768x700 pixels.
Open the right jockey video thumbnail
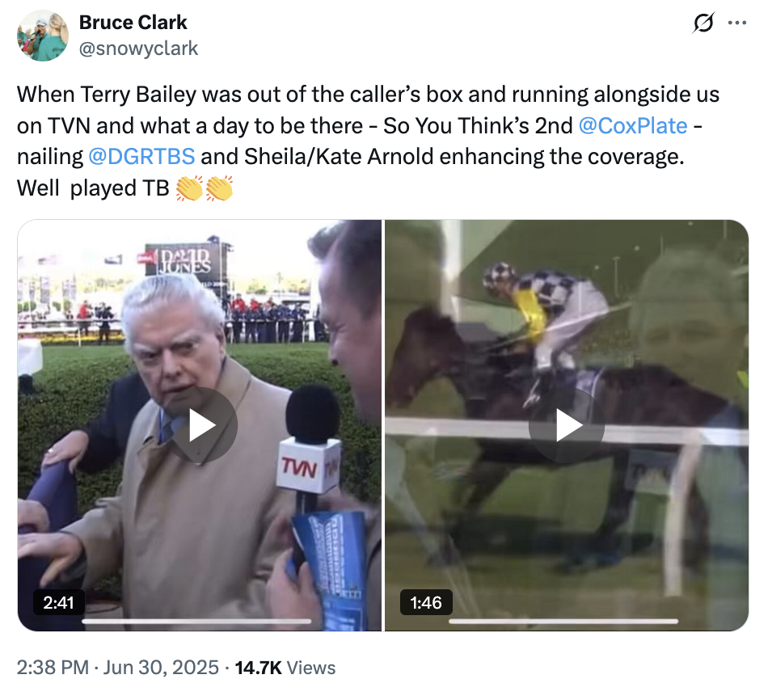coord(567,425)
